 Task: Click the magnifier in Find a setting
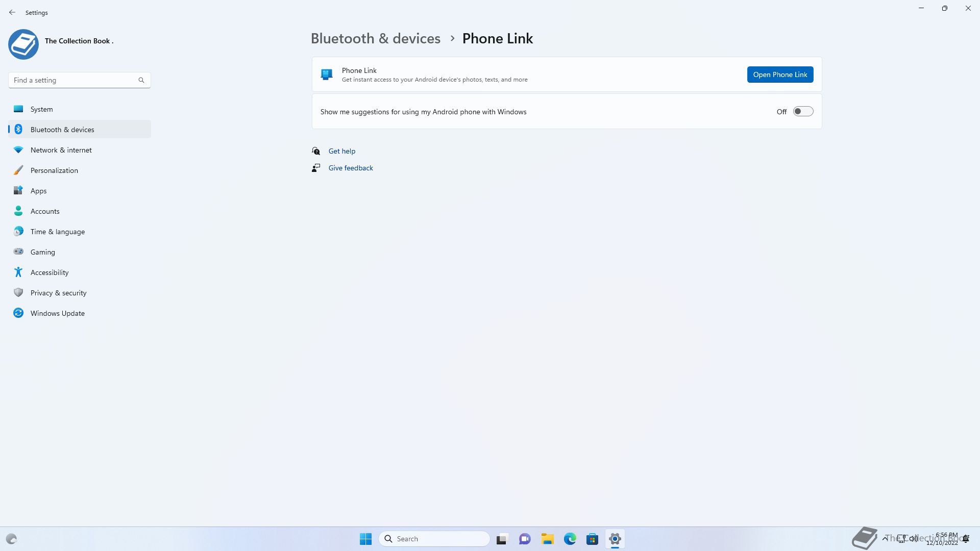pos(141,80)
